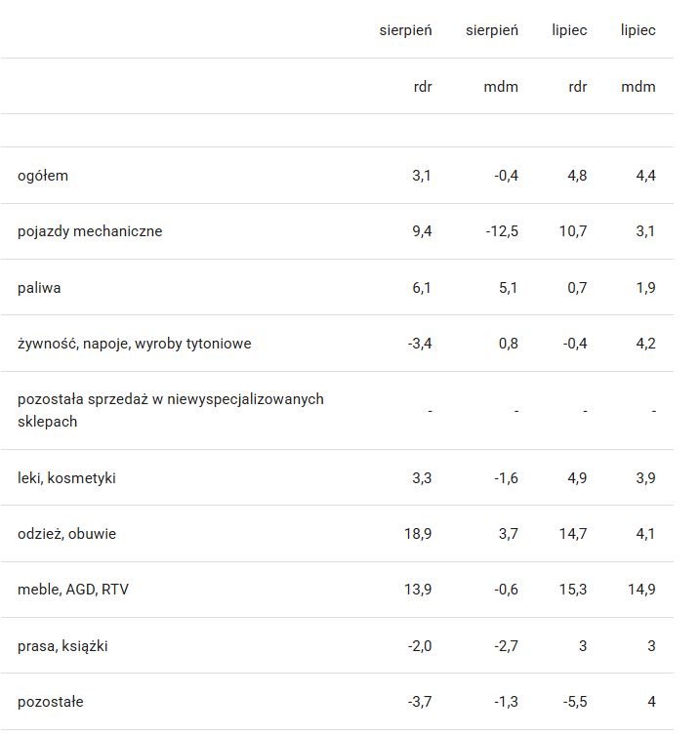
Task: Click the first 'sierpień' column header
Action: click(405, 30)
